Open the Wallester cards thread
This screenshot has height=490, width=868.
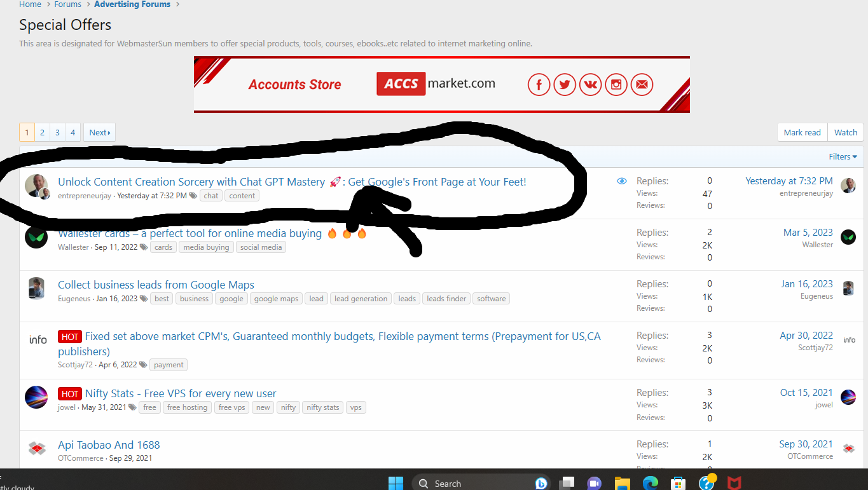pos(189,233)
